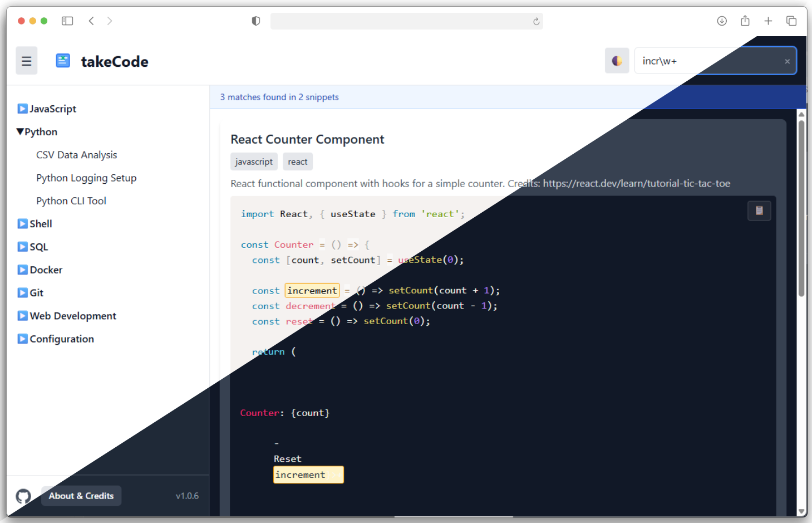This screenshot has height=523, width=812.
Task: Clear the search query with the x
Action: [787, 61]
